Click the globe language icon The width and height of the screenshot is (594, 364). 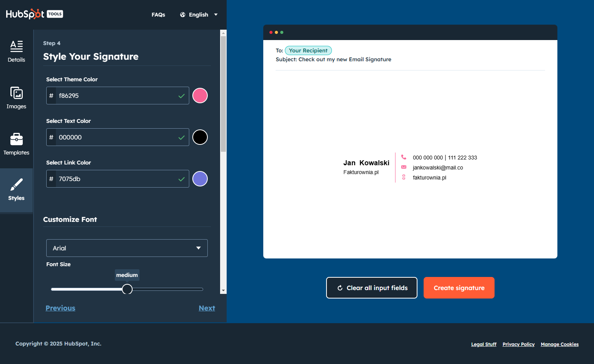click(183, 15)
